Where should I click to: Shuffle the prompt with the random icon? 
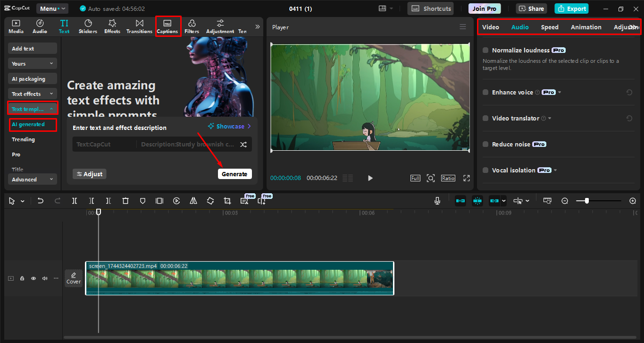click(x=243, y=145)
